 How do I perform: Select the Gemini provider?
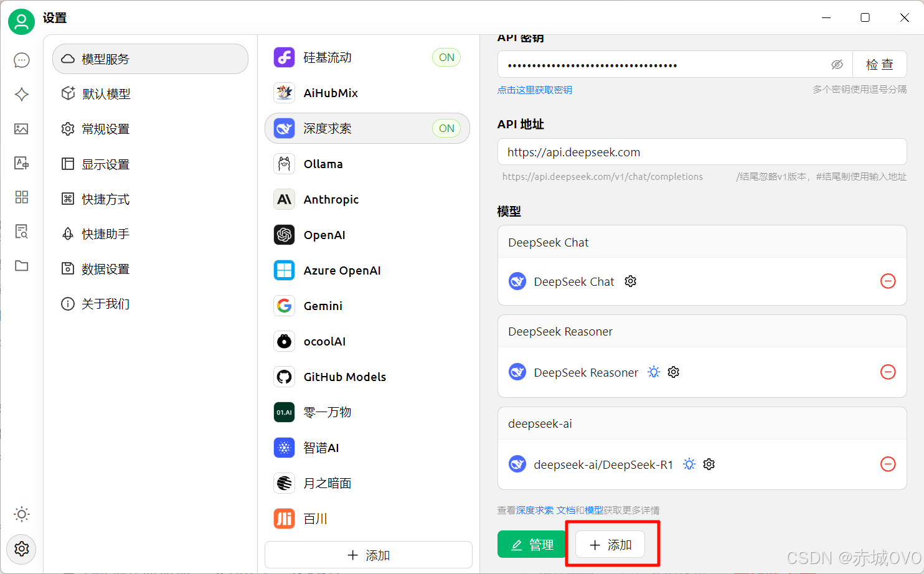367,306
